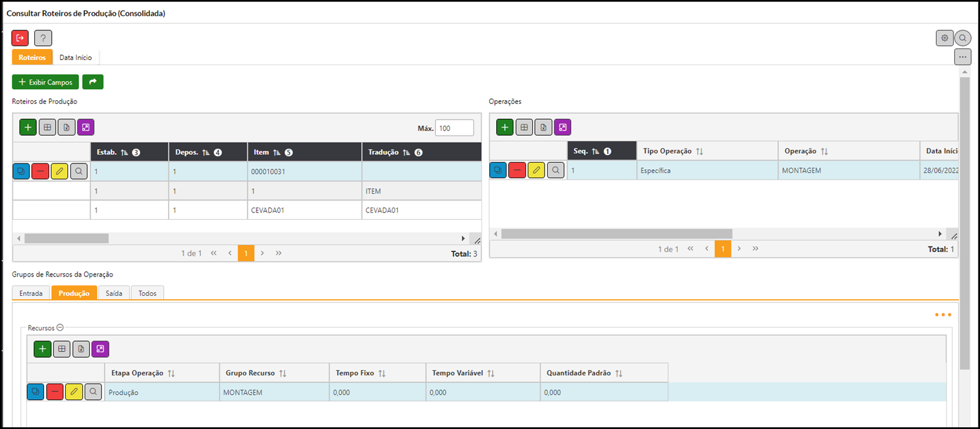Maximize the Recursos grid

click(100, 349)
